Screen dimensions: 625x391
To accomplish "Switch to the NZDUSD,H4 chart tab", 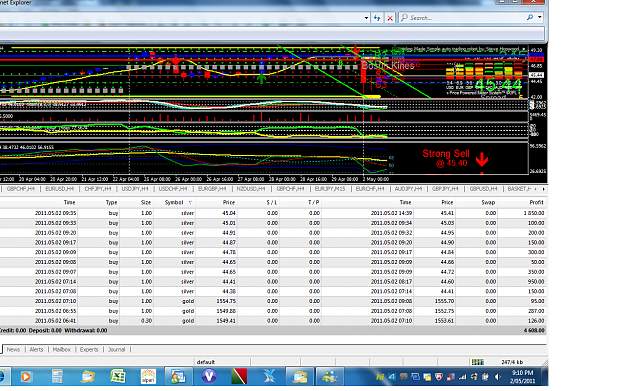I will [x=251, y=189].
